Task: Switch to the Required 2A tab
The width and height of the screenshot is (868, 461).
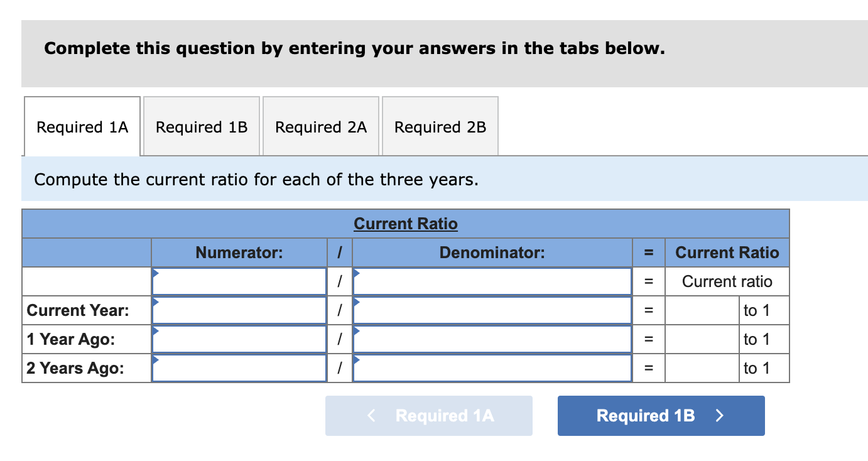Action: click(x=320, y=126)
